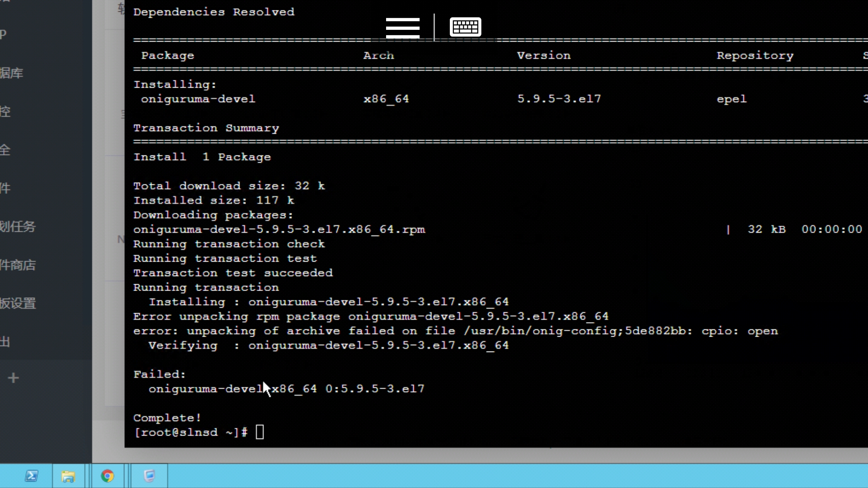Open the 板设置 sidebar menu item
The height and width of the screenshot is (488, 868).
[x=18, y=303]
